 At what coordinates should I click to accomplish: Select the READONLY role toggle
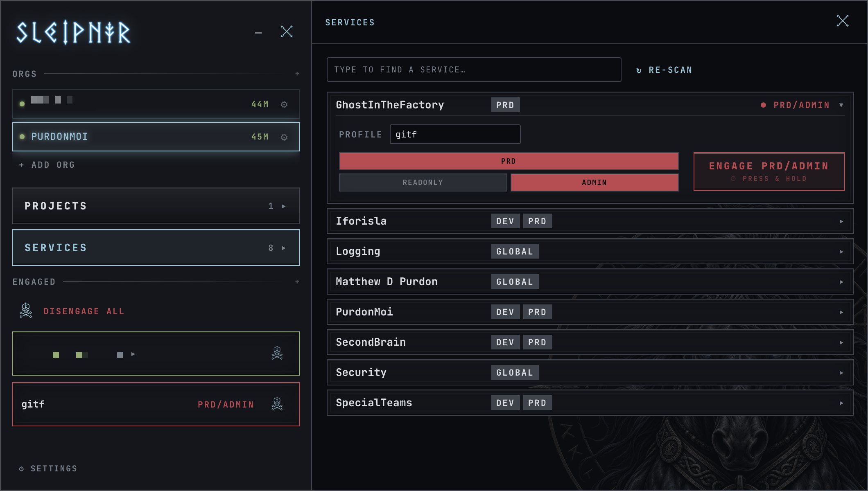tap(423, 182)
